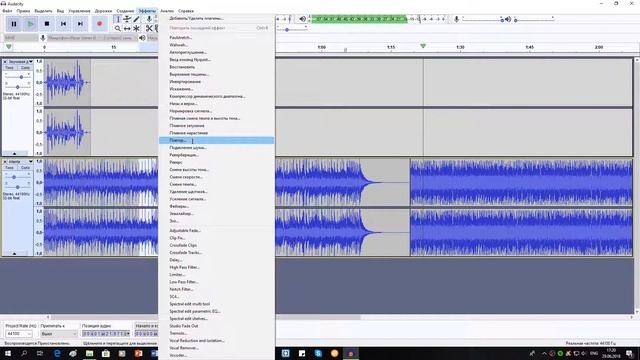Click the microphone icon beside recording device
The image size is (640, 360).
[42, 38]
